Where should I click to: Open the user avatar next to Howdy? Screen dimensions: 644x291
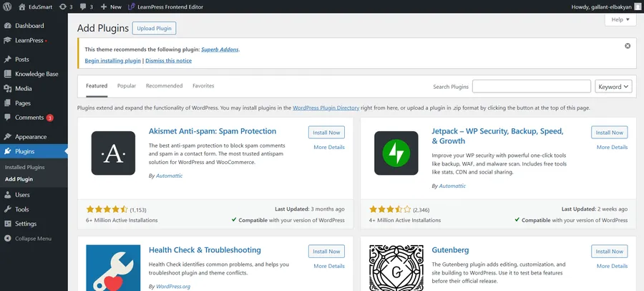637,6
